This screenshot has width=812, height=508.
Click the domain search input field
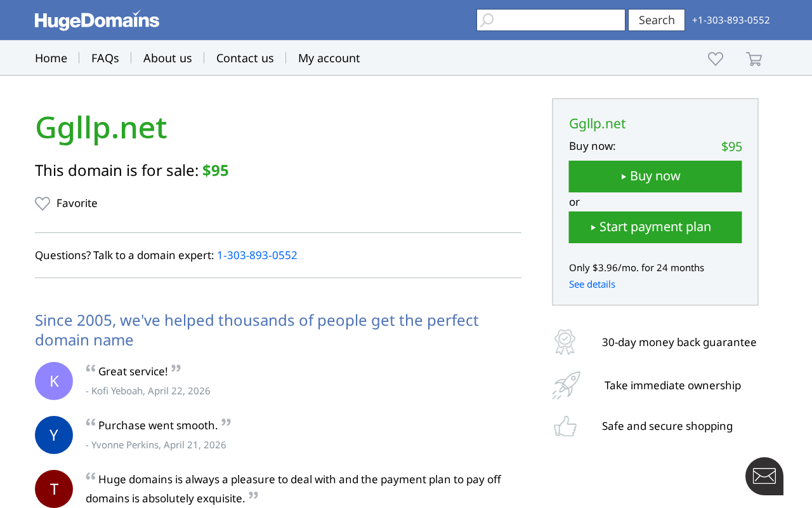pos(551,20)
